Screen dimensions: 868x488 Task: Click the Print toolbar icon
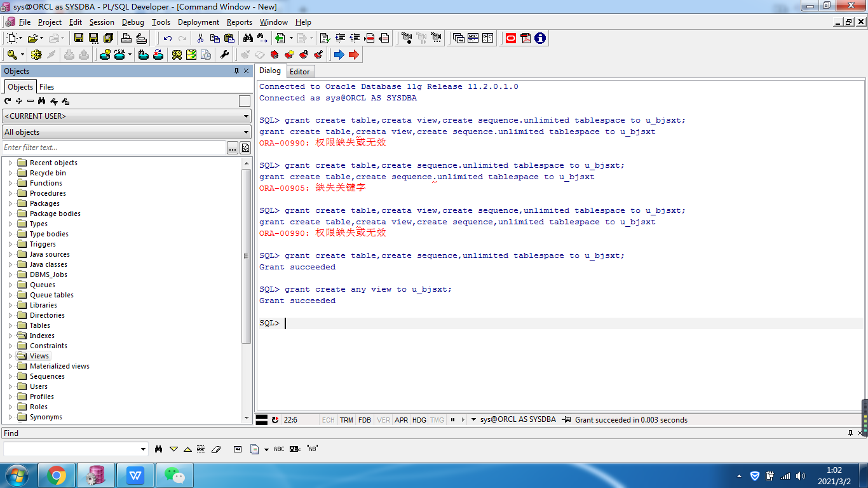(x=126, y=38)
